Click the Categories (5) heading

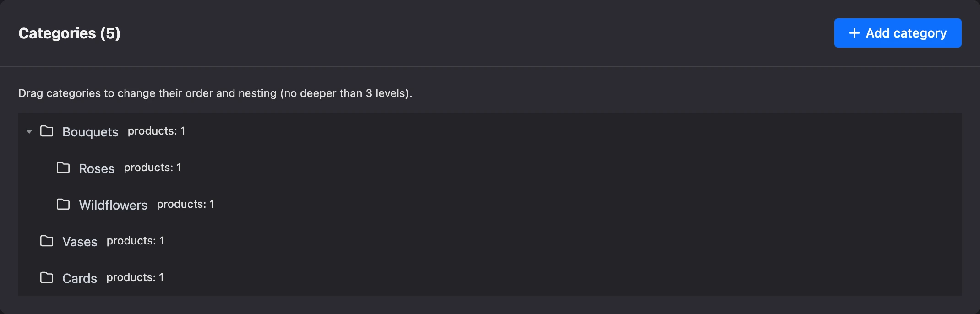[70, 33]
